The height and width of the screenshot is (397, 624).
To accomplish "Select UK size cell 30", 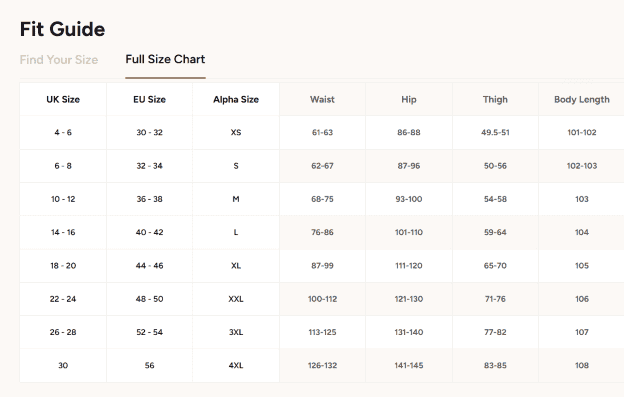I will (x=63, y=365).
